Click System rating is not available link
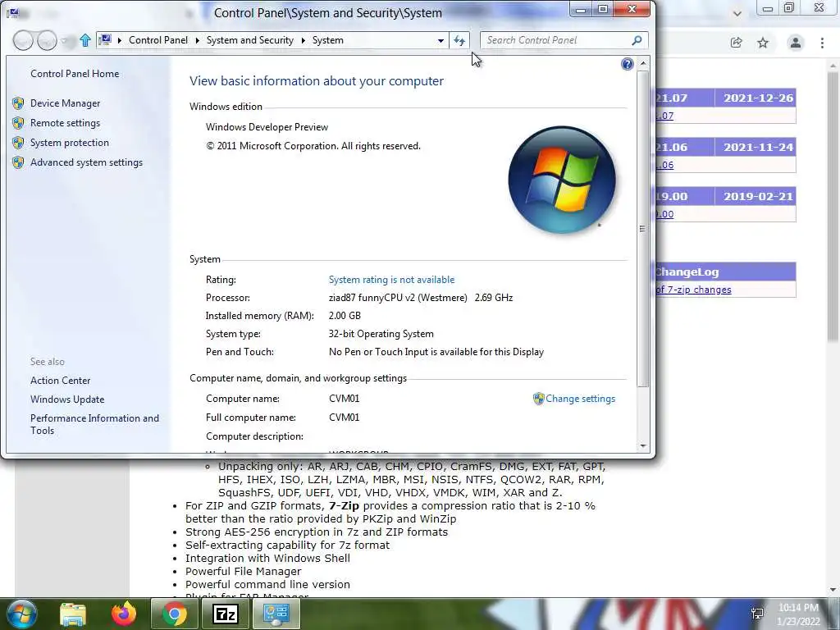This screenshot has height=630, width=840. point(391,280)
